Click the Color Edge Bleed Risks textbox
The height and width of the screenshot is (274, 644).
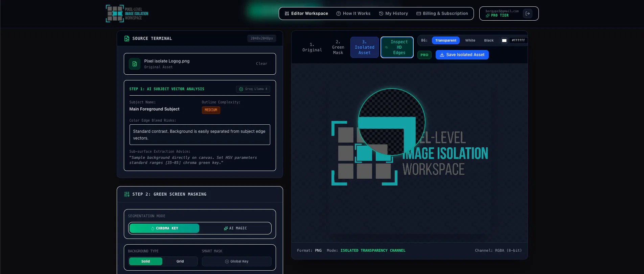pos(200,135)
